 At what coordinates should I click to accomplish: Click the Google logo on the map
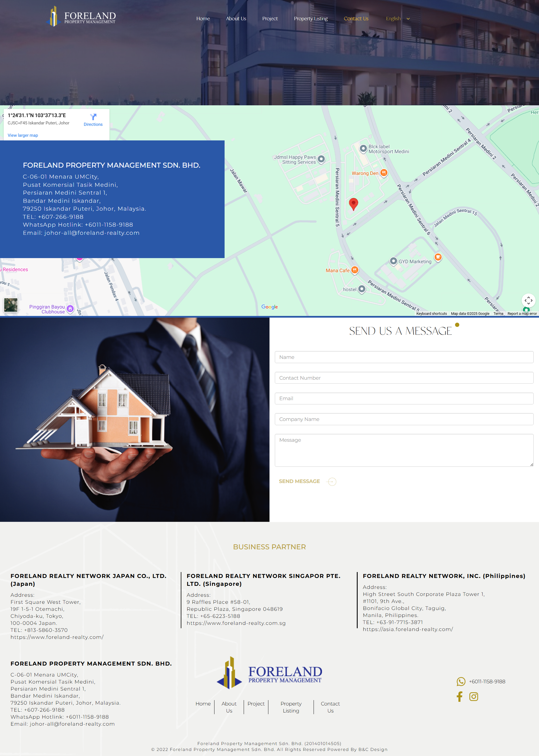click(x=269, y=307)
